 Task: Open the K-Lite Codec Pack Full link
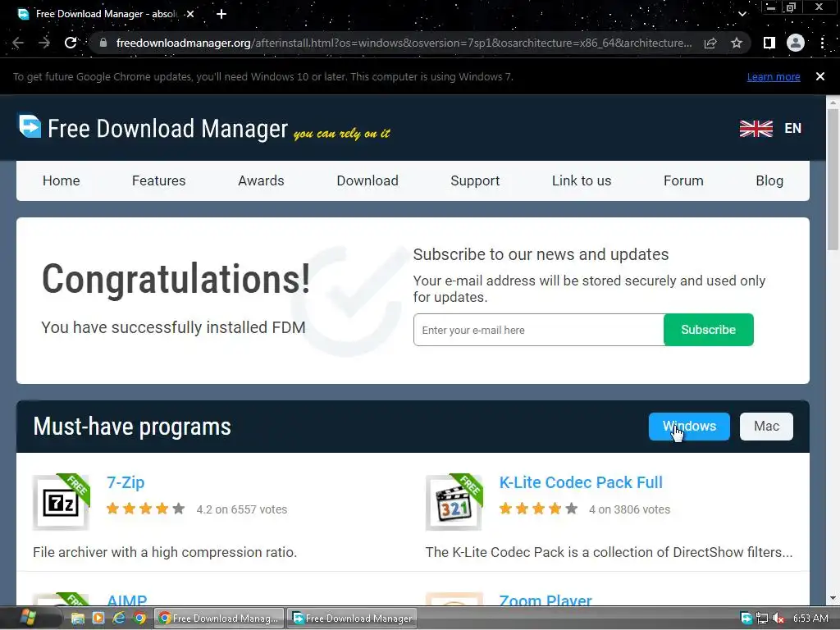581,482
